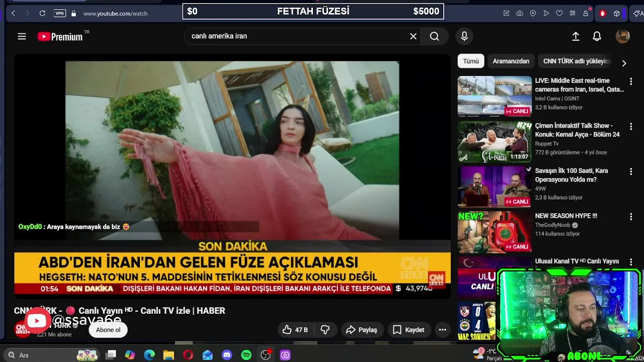This screenshot has width=644, height=362.
Task: Switch to OBS Studio on the taskbar
Action: pos(266,355)
